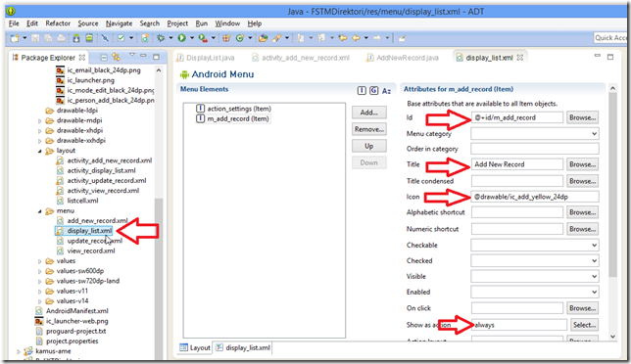Open the Checked dropdown
Screen dimensions: 631x364
point(535,260)
